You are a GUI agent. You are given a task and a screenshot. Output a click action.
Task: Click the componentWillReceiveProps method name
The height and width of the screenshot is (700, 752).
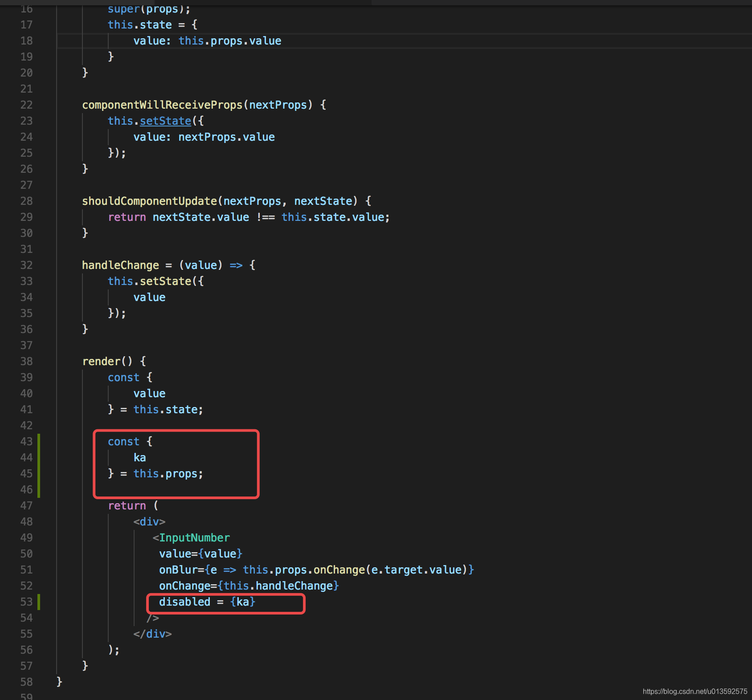click(x=162, y=105)
